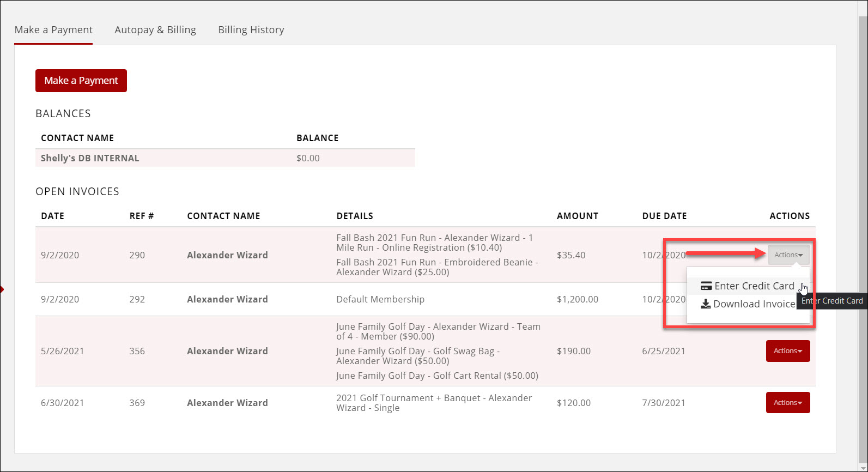
Task: Select Enter Credit Card menu option
Action: pos(754,286)
